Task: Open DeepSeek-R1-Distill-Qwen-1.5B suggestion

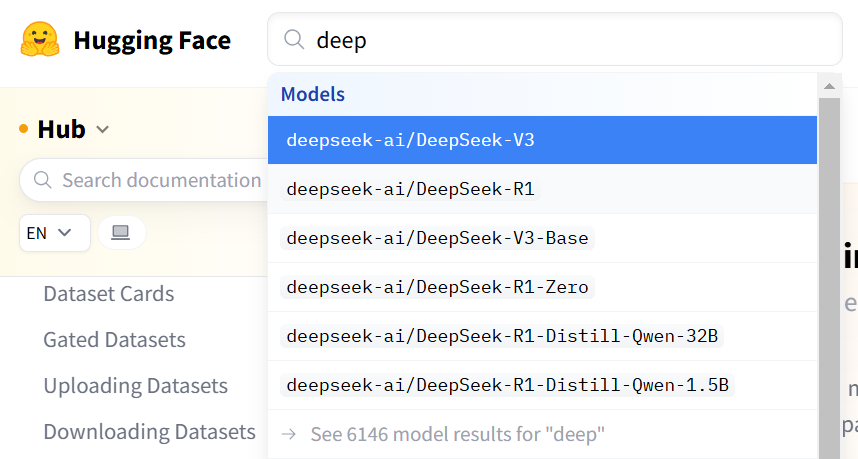Action: (x=542, y=385)
